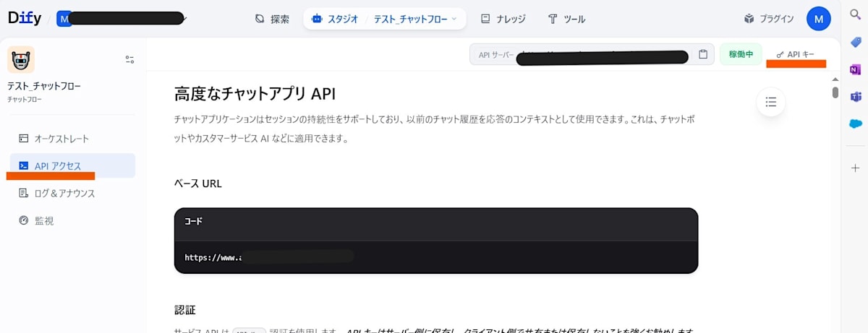This screenshot has width=868, height=333.
Task: Open the browser sidebar shopping tag icon
Action: coord(855,42)
